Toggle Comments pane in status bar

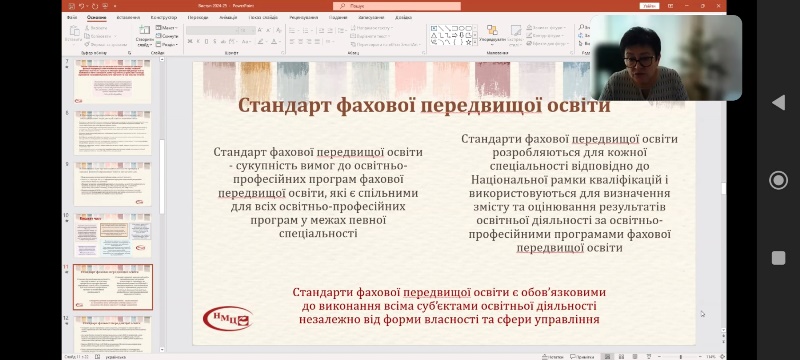click(582, 356)
